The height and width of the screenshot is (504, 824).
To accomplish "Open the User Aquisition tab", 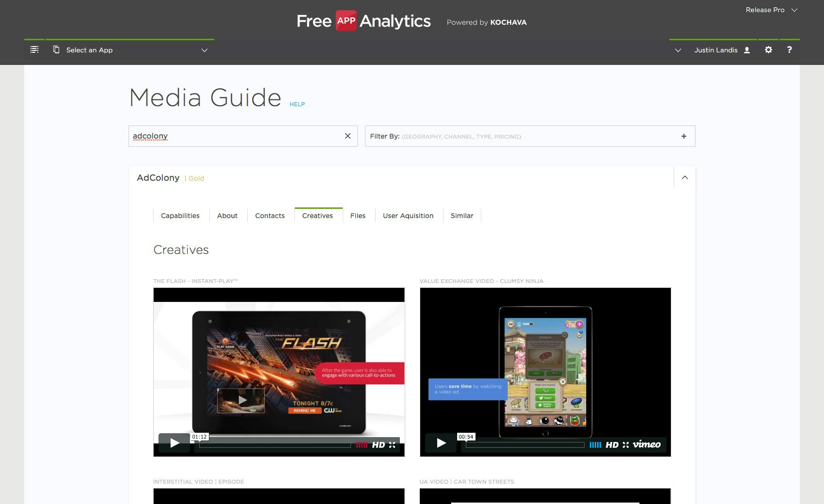I will coord(408,216).
